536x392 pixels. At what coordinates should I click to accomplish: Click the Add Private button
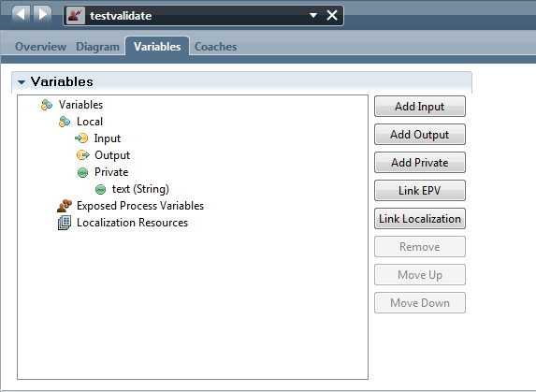click(x=420, y=163)
